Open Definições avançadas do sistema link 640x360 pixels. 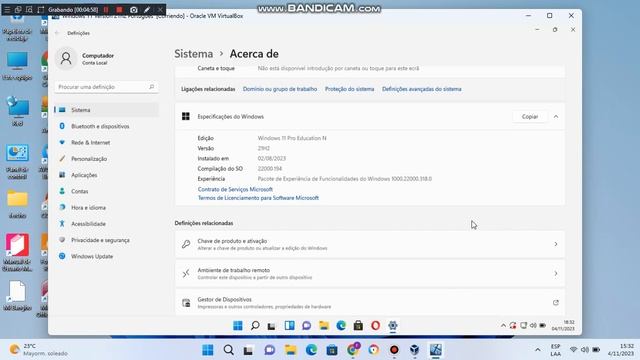422,89
